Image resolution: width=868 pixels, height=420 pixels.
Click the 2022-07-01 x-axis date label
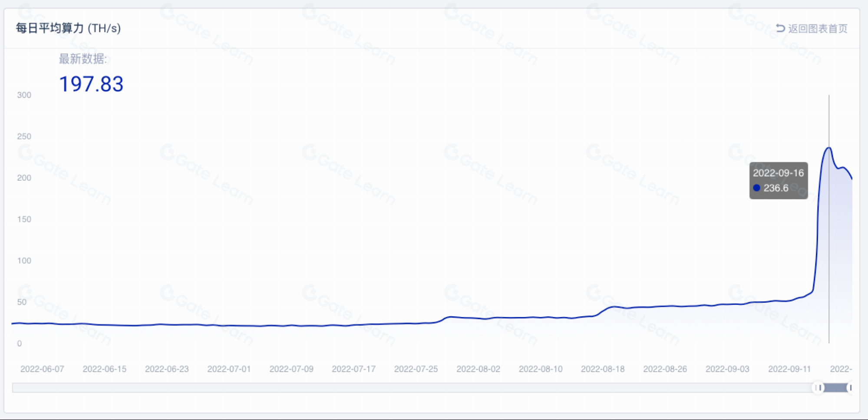click(229, 369)
